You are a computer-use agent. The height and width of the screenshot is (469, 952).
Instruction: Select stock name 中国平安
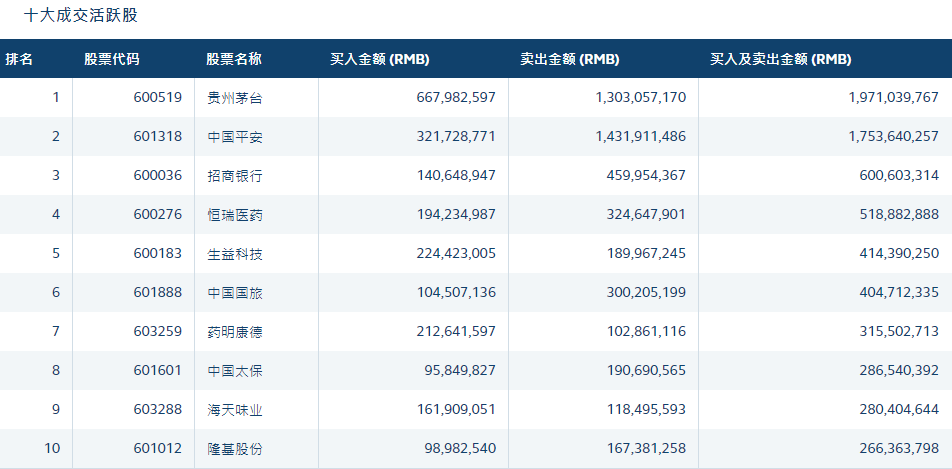(x=234, y=137)
